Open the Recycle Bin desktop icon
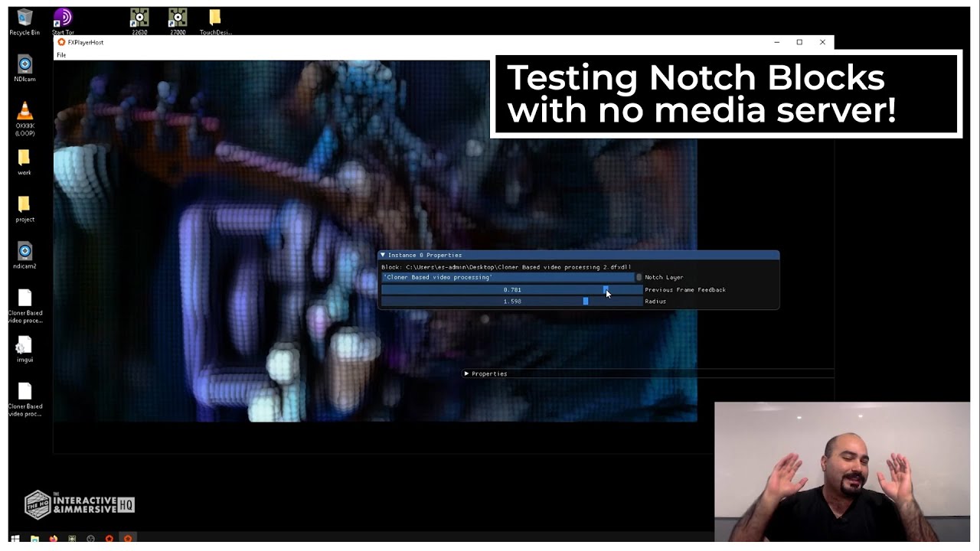This screenshot has width=980, height=551. click(24, 22)
